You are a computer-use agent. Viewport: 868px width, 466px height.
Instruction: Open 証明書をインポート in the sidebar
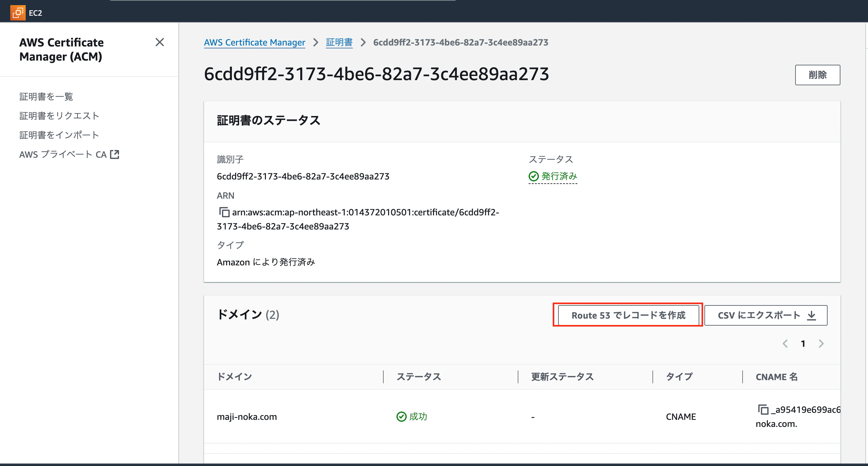(59, 135)
